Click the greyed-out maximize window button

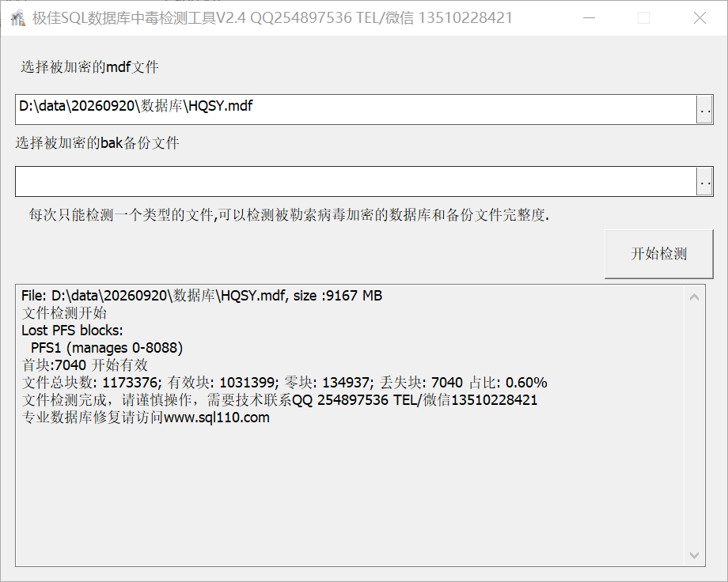pyautogui.click(x=643, y=18)
